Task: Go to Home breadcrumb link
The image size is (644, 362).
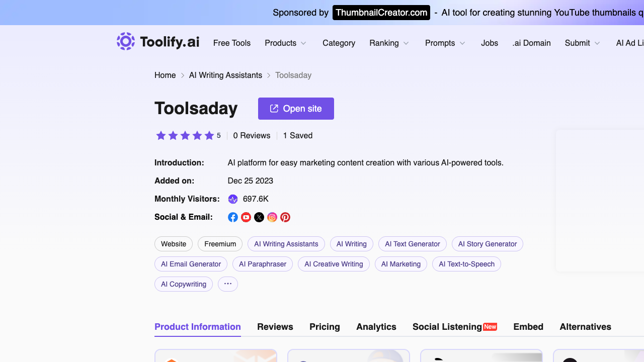Action: coord(165,75)
